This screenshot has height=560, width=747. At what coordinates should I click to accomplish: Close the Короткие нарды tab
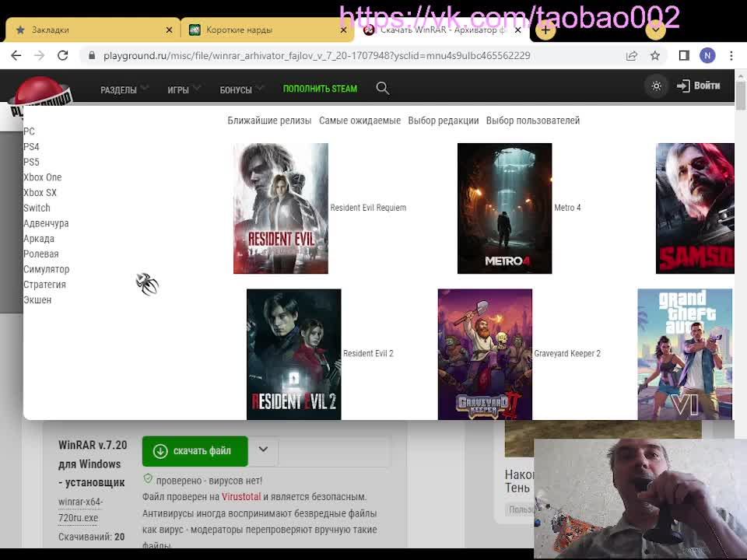coord(343,30)
